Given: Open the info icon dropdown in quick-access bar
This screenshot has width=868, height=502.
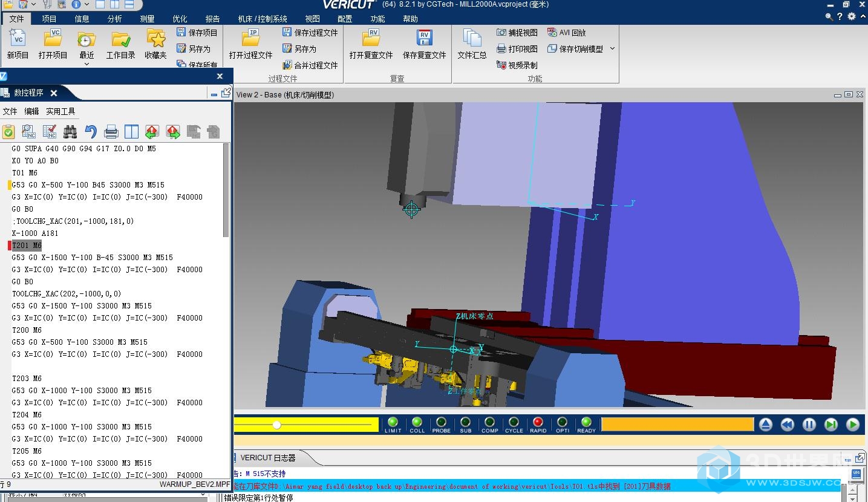Looking at the screenshot, I should pos(86,4).
